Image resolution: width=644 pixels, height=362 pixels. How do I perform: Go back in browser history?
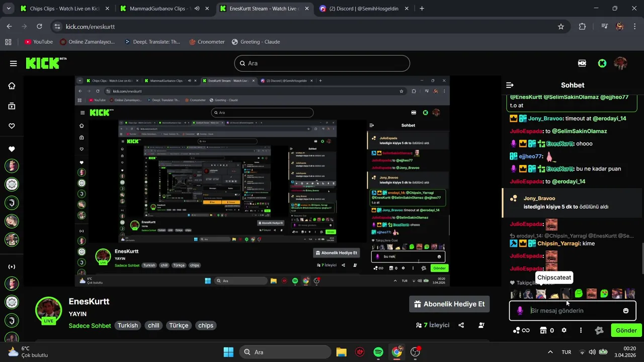point(10,27)
